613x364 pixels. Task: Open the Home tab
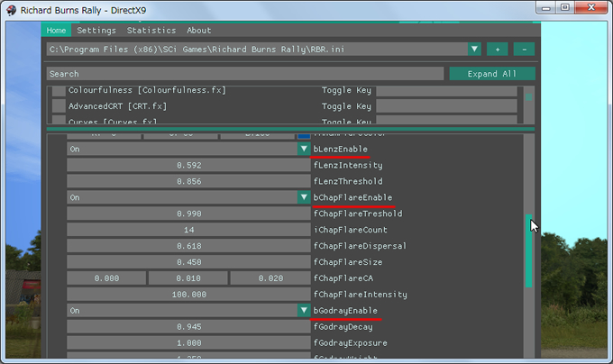56,30
